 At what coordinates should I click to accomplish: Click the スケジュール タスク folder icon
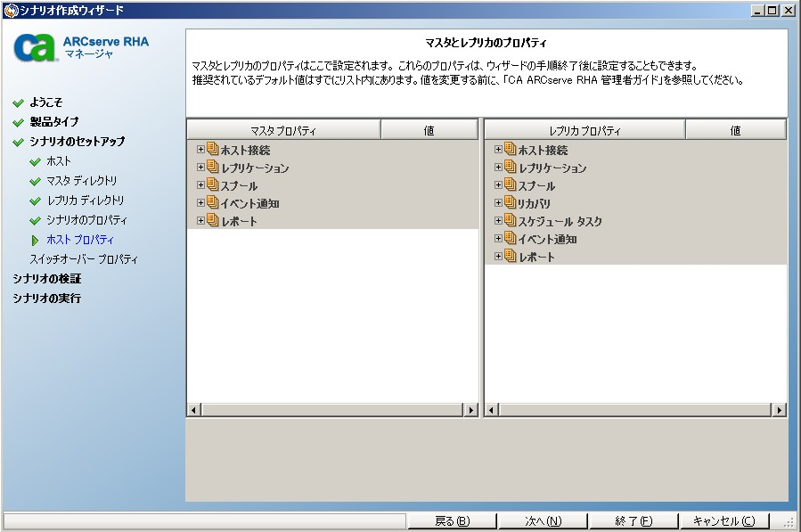click(511, 220)
